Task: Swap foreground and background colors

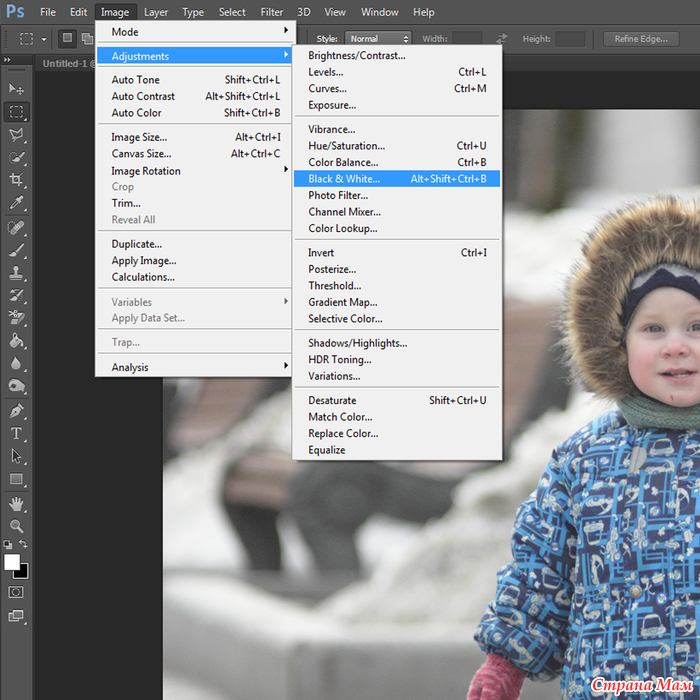Action: click(x=24, y=545)
